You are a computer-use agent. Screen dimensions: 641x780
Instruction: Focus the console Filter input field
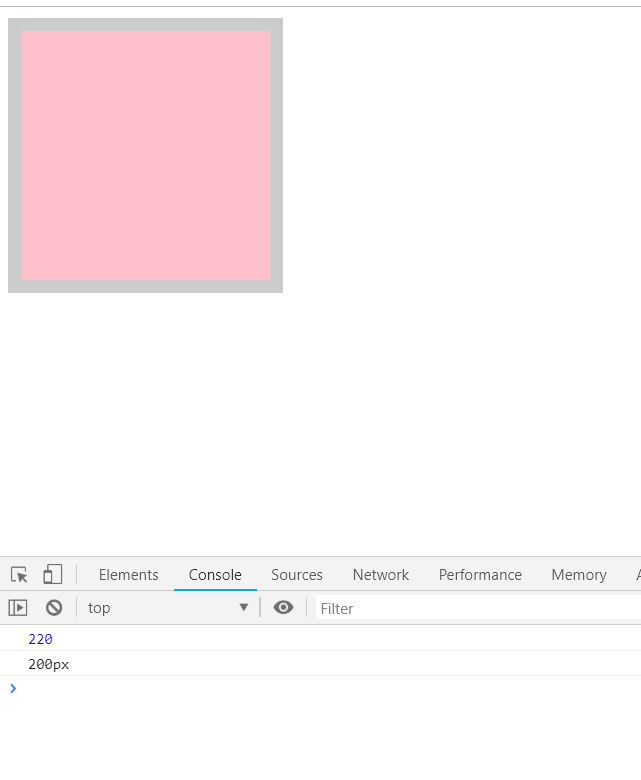pos(478,608)
